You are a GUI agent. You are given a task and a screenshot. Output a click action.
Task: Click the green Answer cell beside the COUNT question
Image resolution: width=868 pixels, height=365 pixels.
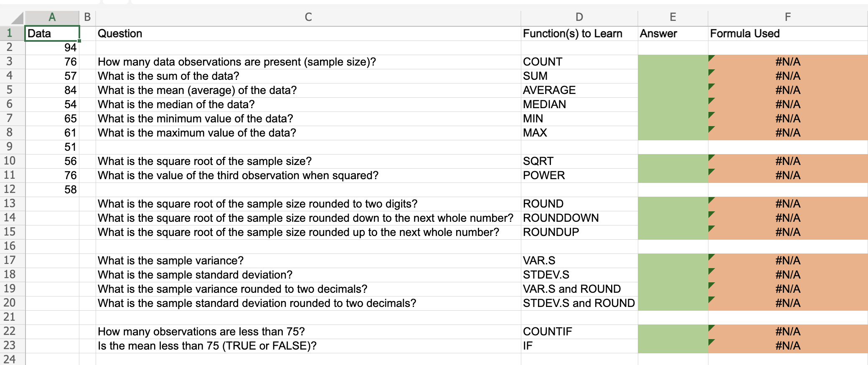(x=673, y=62)
